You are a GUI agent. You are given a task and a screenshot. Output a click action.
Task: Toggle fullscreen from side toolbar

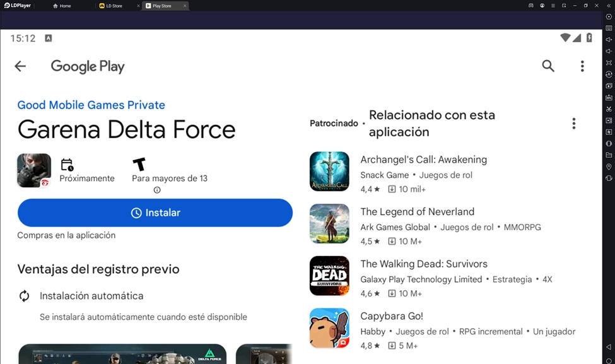(x=609, y=62)
